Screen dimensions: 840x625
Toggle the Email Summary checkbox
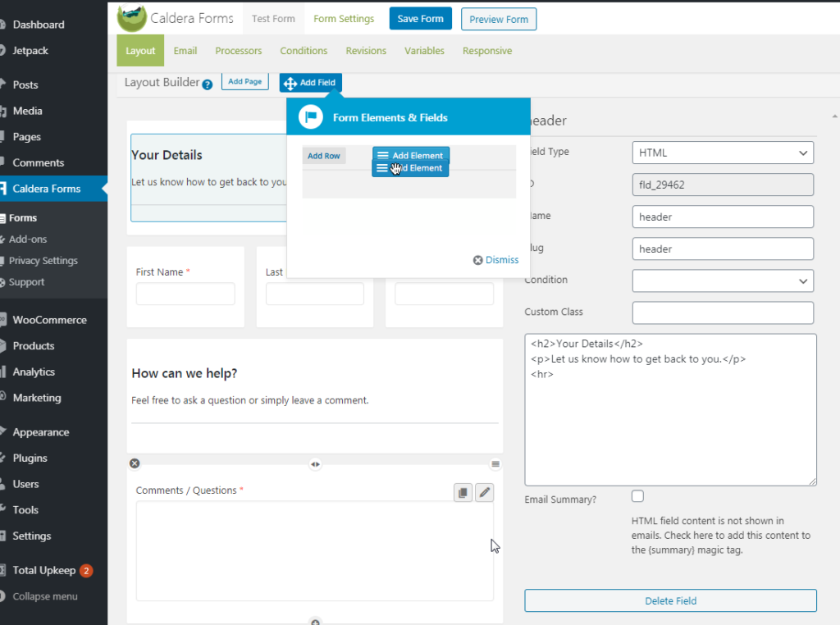(637, 496)
